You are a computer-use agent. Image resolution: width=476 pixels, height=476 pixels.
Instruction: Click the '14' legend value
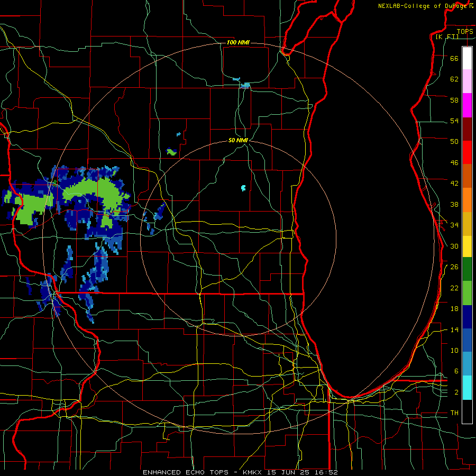454,329
